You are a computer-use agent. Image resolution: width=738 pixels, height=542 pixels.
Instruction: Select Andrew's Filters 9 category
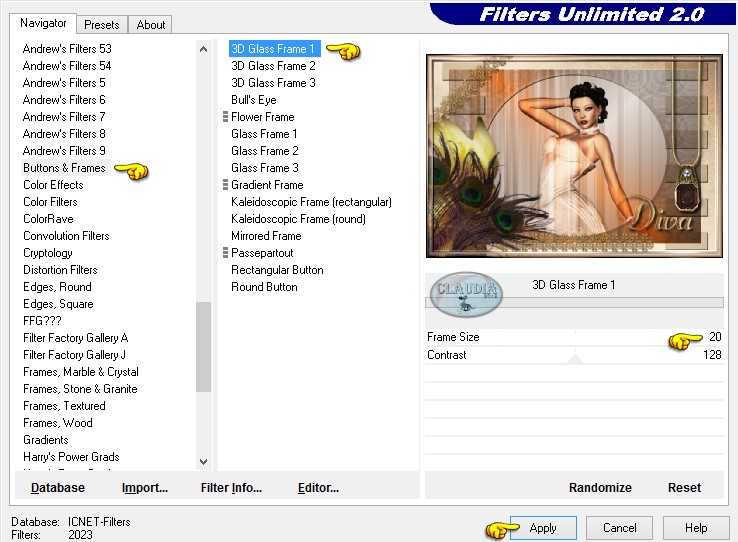coord(64,151)
